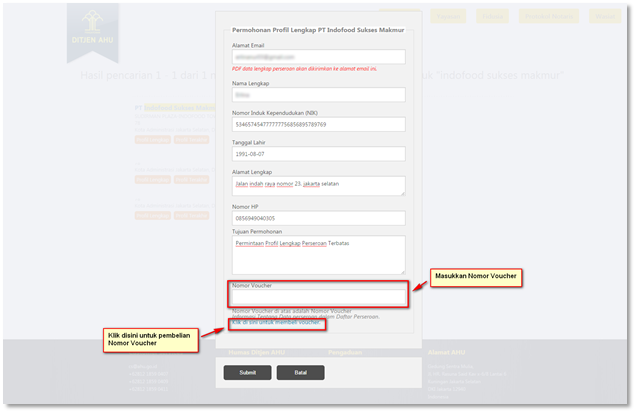Grab the Tujuan Permohonan textarea resize handle
The image size is (636, 413).
click(x=402, y=271)
